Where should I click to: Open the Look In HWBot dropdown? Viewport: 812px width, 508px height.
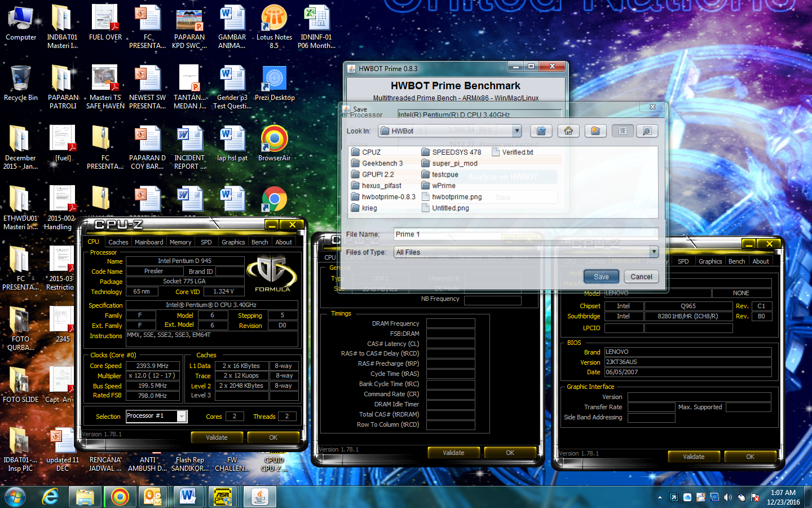click(517, 131)
